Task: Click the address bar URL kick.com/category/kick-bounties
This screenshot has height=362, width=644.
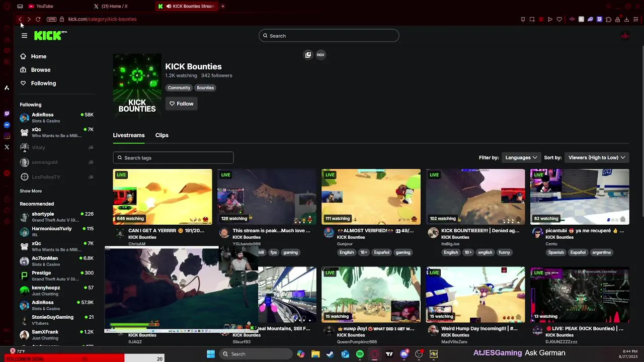Action: click(x=102, y=19)
